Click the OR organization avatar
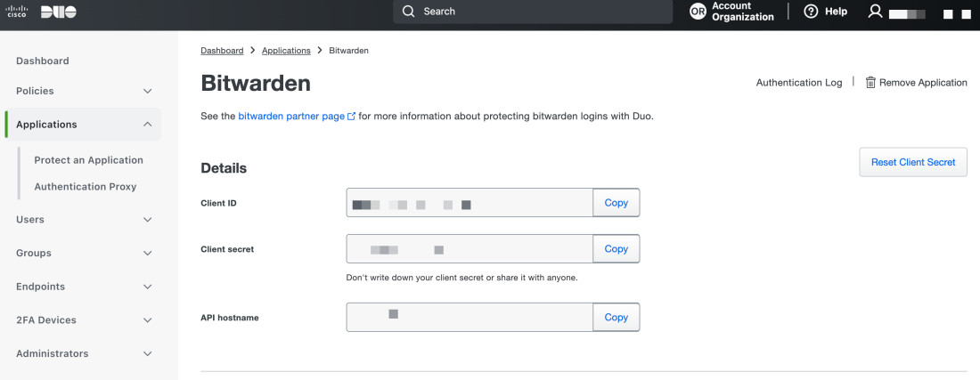Viewport: 980px width, 380px height. [698, 12]
